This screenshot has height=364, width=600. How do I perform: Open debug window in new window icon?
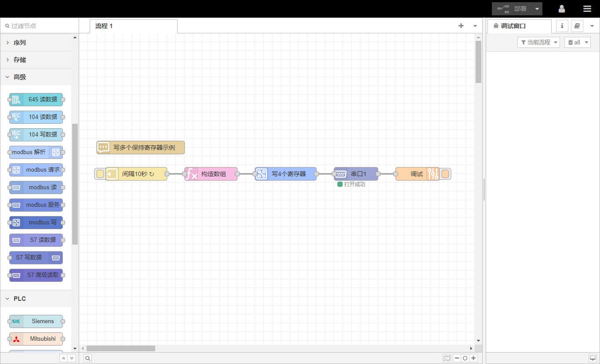592,358
